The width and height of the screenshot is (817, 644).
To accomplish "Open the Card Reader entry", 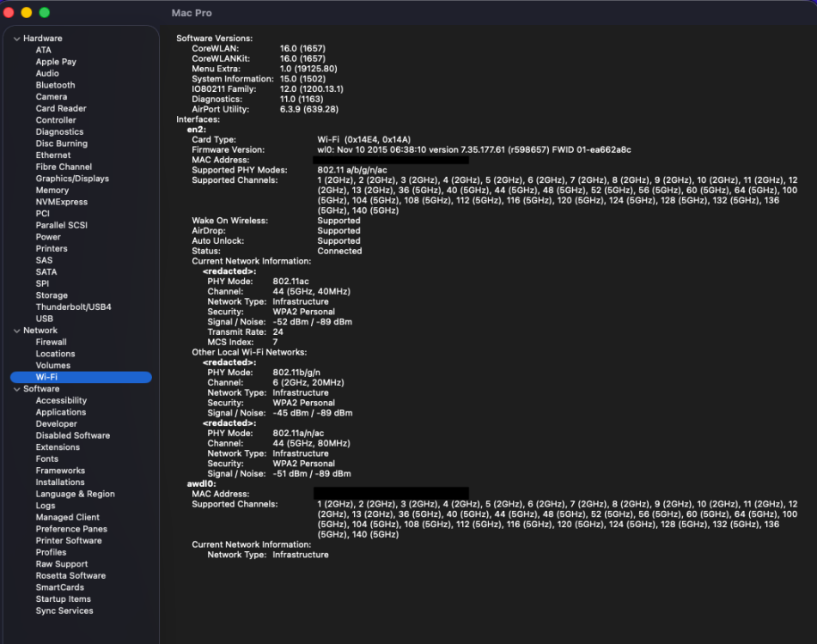I will coord(61,108).
